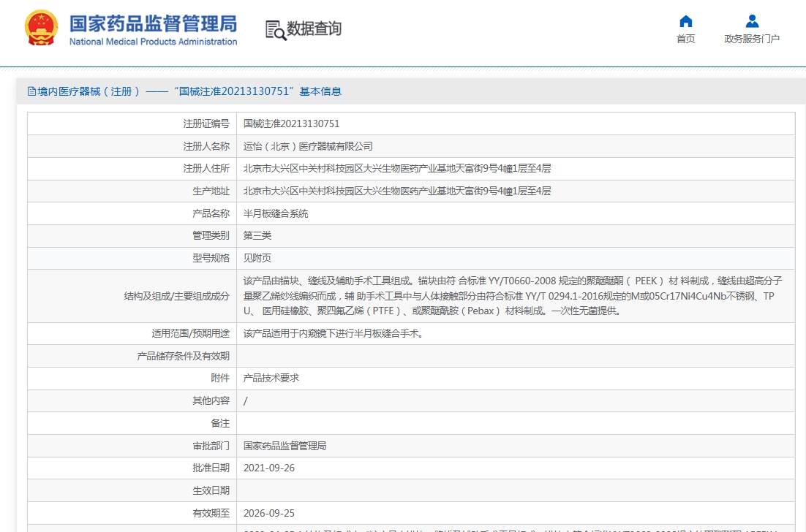Select the 型号规格 label
Screen dimensions: 806x532
[211, 258]
